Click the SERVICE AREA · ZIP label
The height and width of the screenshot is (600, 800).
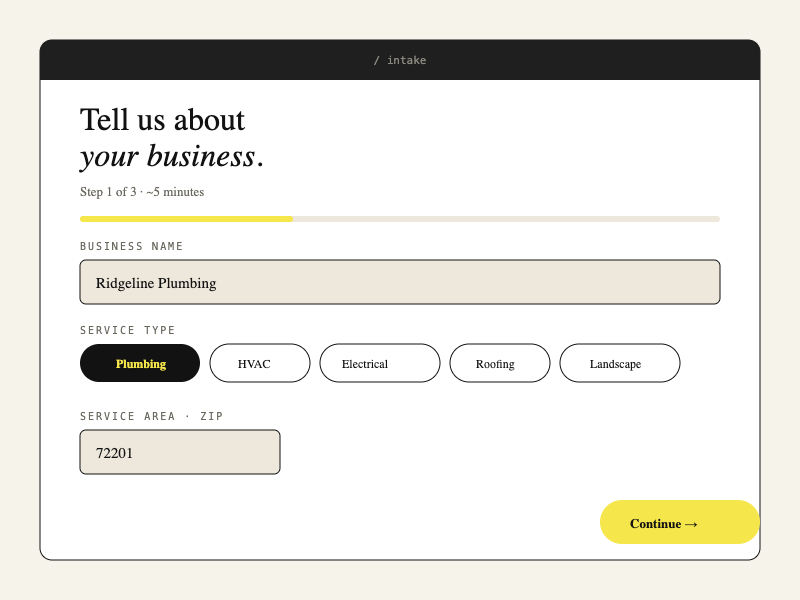pyautogui.click(x=152, y=416)
